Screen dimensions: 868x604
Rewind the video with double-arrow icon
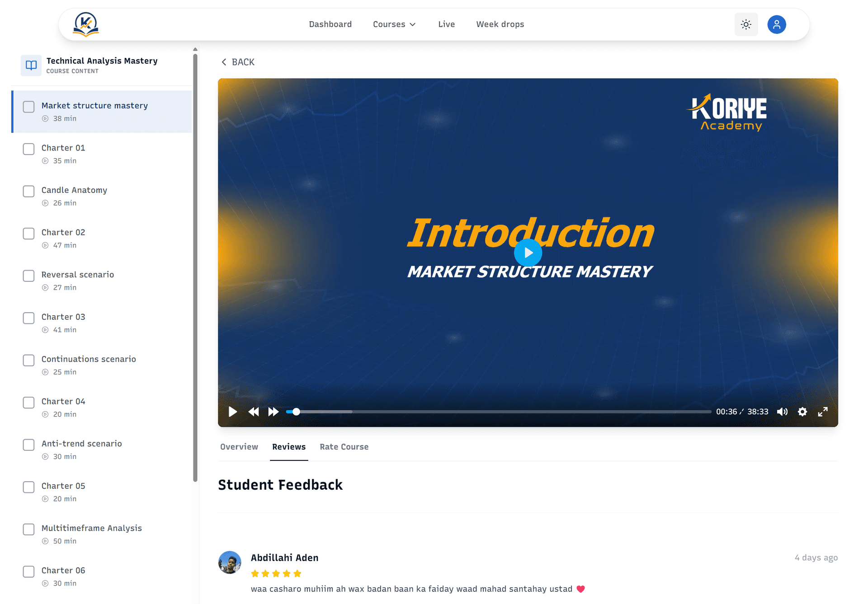pyautogui.click(x=254, y=412)
